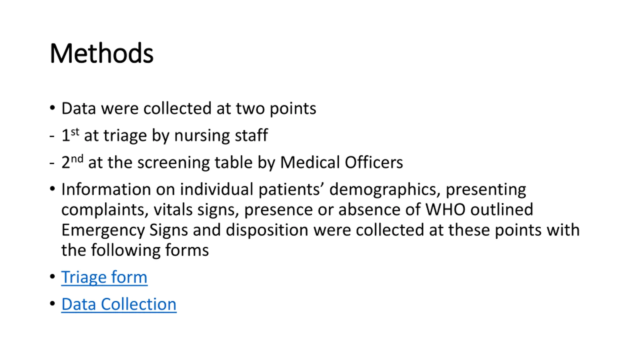This screenshot has width=644, height=362.
Task: Click the word 'demographics,'
Action: pyautogui.click(x=385, y=190)
